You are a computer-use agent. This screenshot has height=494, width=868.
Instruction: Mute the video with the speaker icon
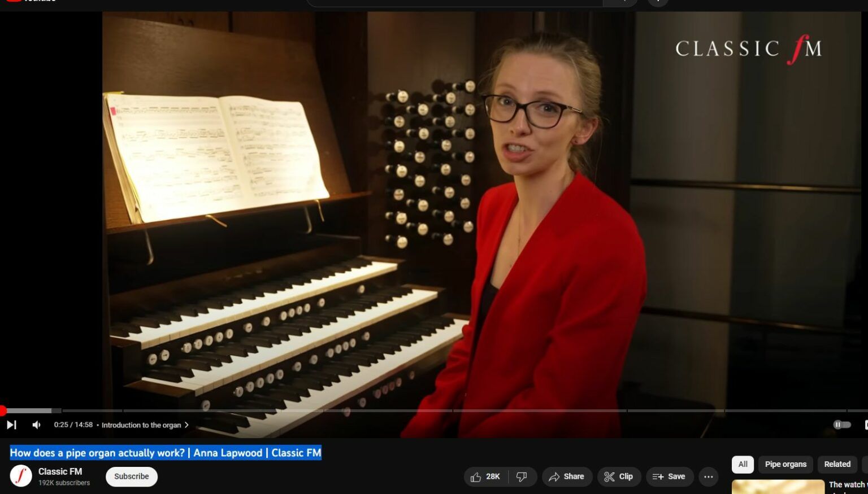pyautogui.click(x=36, y=425)
